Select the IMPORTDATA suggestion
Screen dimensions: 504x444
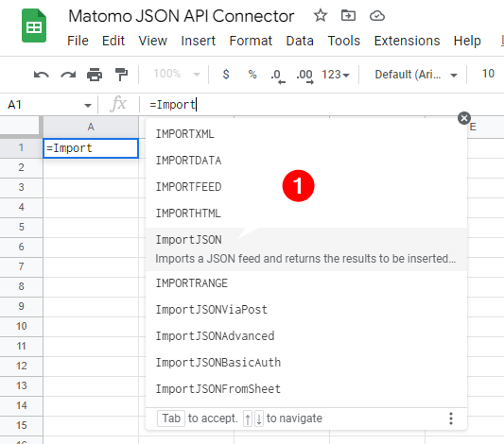306,161
